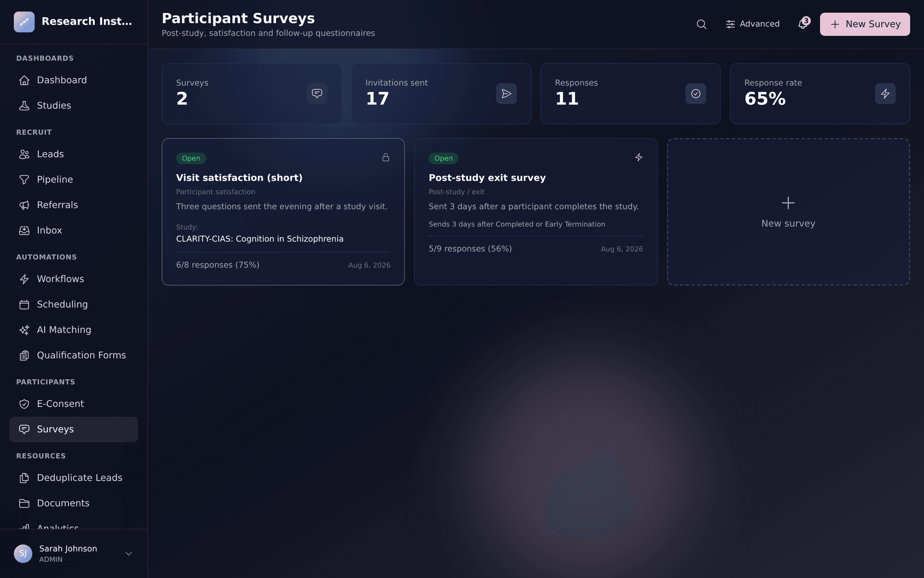The height and width of the screenshot is (578, 924).
Task: Click the E-Consent shield icon
Action: coord(24,404)
